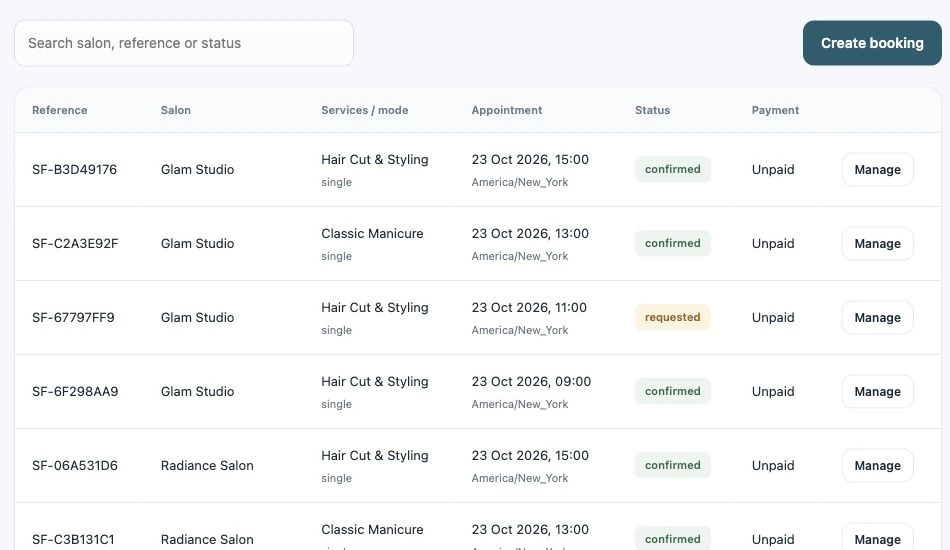Click the Appointment column header
The height and width of the screenshot is (550, 950).
point(507,110)
